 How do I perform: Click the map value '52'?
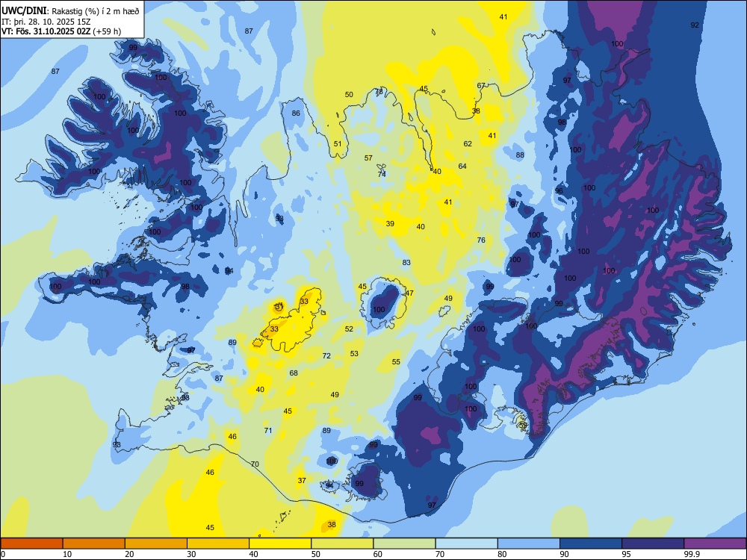[349, 329]
